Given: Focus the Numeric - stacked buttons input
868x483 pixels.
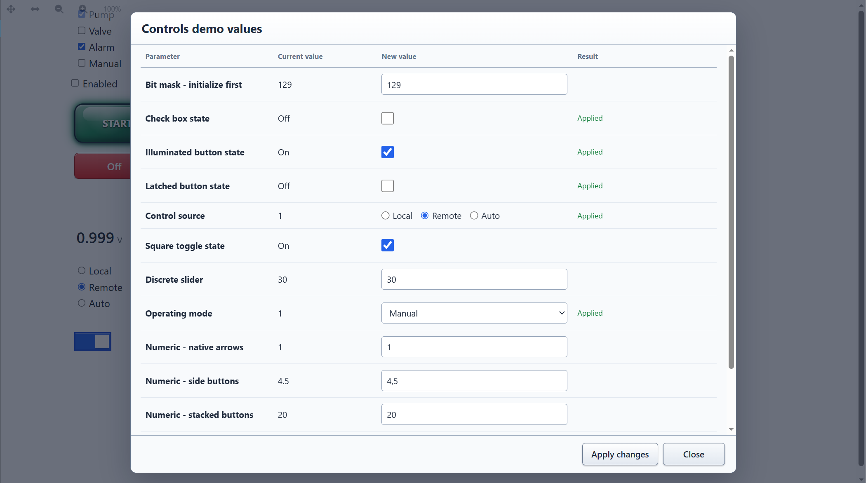Looking at the screenshot, I should click(474, 415).
